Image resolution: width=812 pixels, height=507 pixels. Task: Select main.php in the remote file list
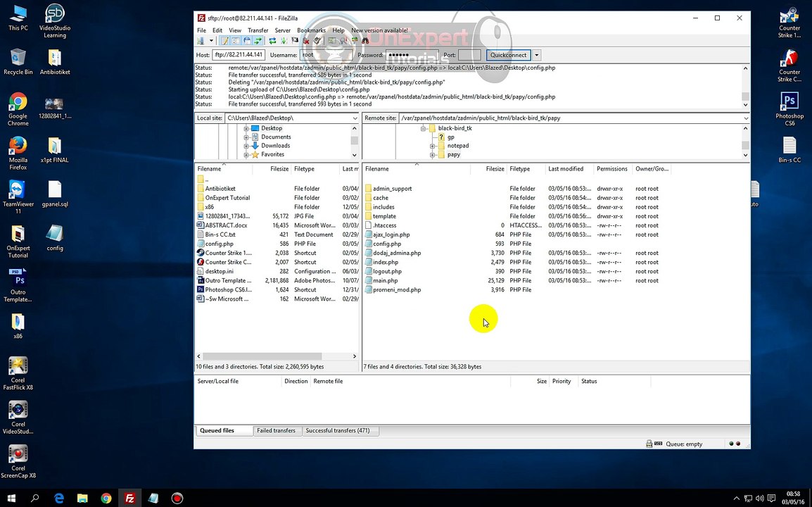point(386,280)
